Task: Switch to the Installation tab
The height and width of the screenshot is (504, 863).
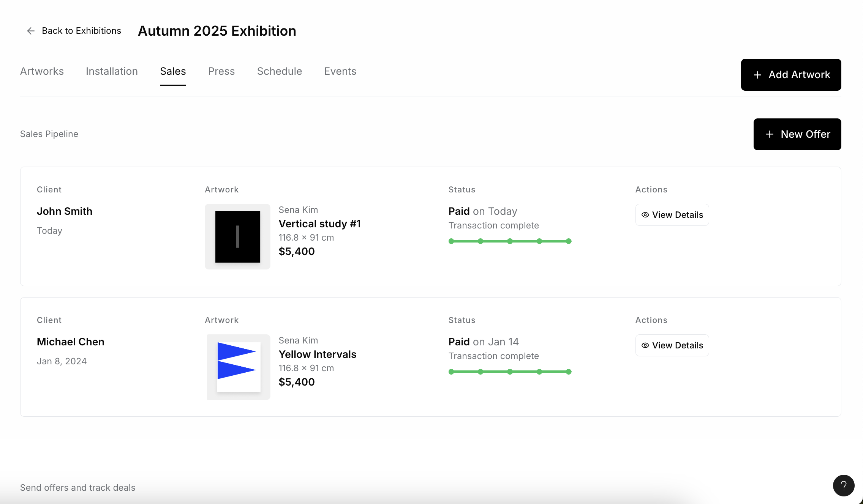Action: 112,71
